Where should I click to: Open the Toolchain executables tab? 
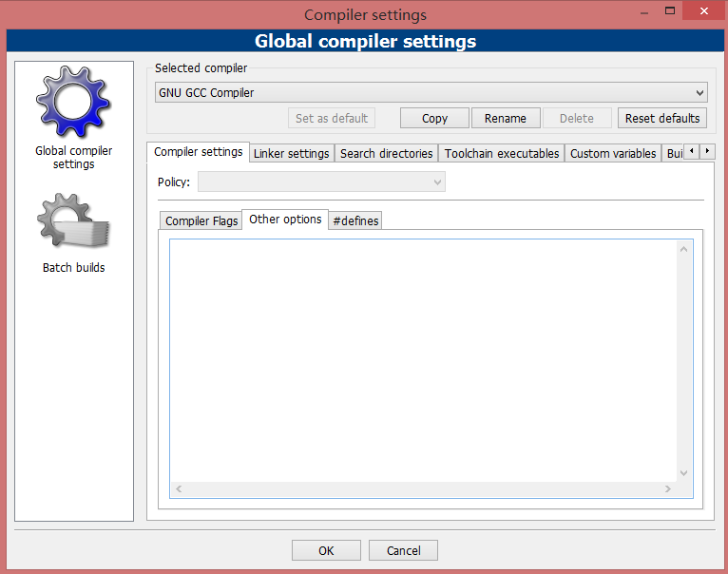[502, 153]
